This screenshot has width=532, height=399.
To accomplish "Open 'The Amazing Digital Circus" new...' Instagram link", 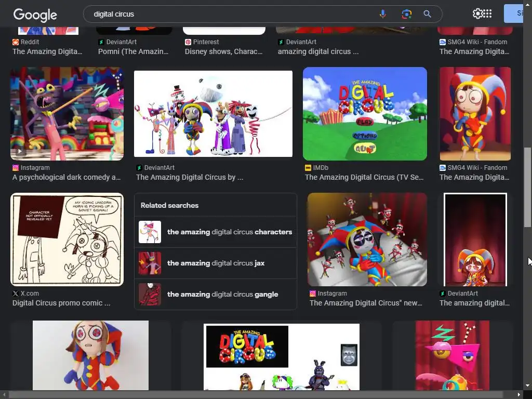I will coord(366,303).
